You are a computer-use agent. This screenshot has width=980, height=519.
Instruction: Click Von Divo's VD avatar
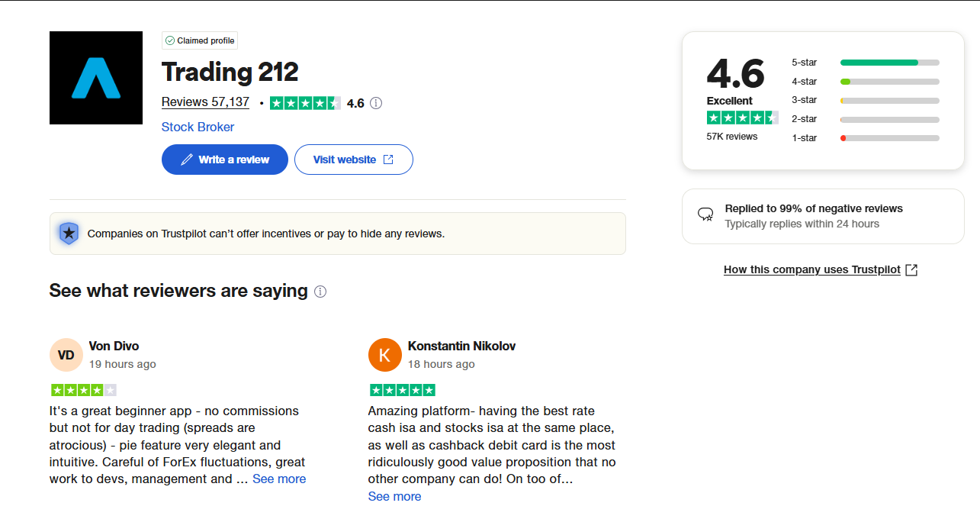coord(66,354)
